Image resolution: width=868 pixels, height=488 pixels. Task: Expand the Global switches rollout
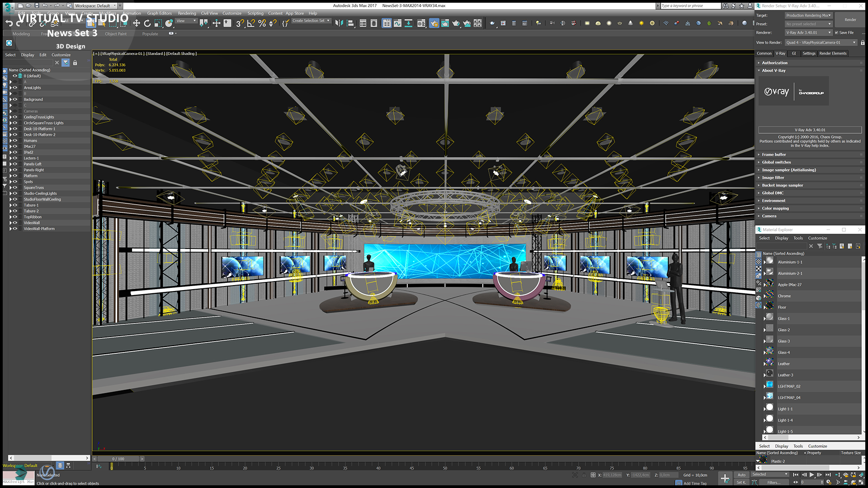[776, 162]
